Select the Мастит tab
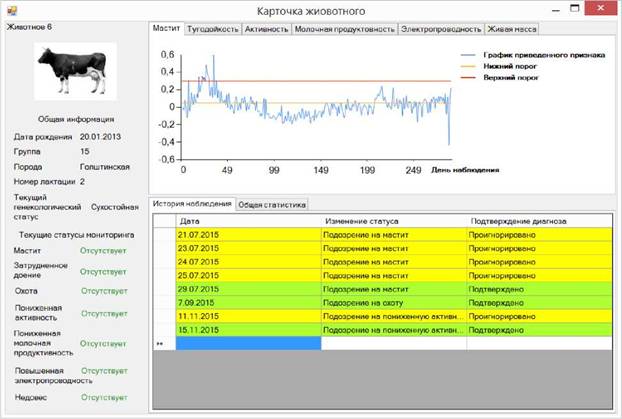The image size is (622, 419). [x=166, y=29]
